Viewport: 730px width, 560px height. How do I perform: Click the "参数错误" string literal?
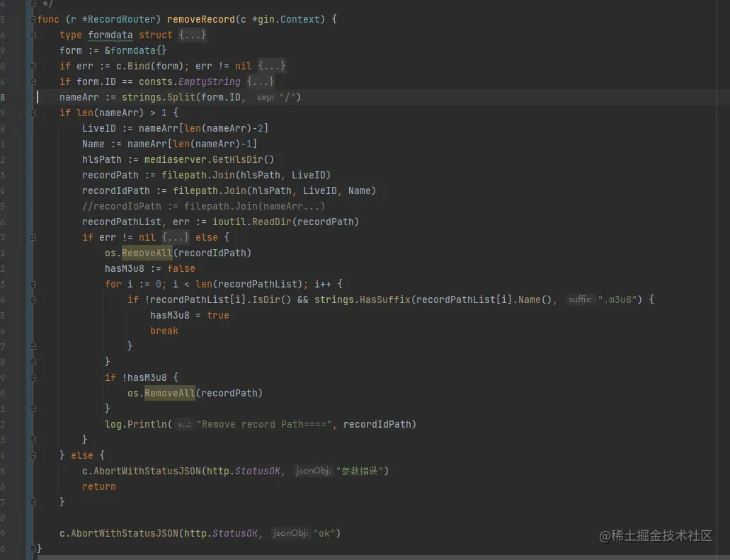point(360,471)
